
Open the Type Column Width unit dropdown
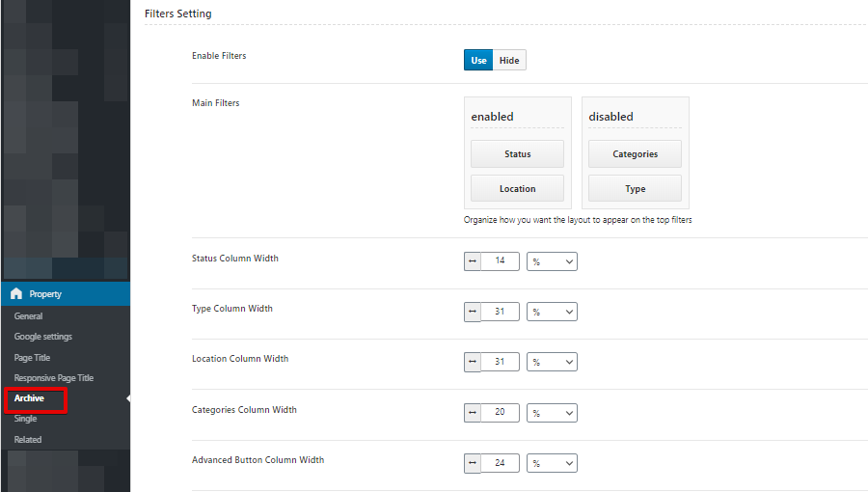[x=552, y=312]
